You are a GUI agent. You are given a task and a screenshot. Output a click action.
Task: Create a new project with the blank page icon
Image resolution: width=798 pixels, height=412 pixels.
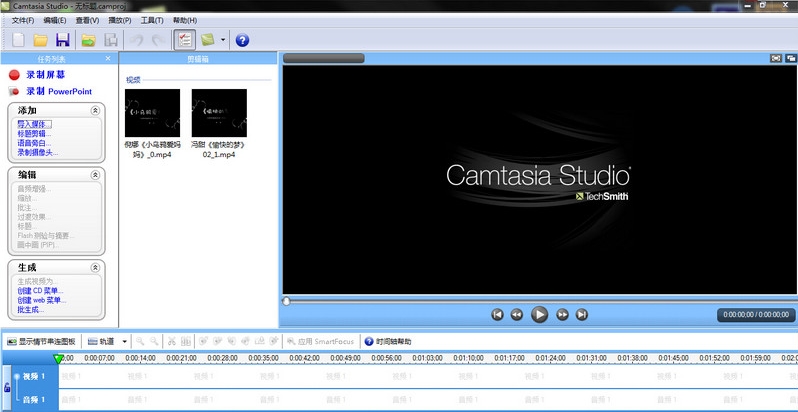[18, 40]
